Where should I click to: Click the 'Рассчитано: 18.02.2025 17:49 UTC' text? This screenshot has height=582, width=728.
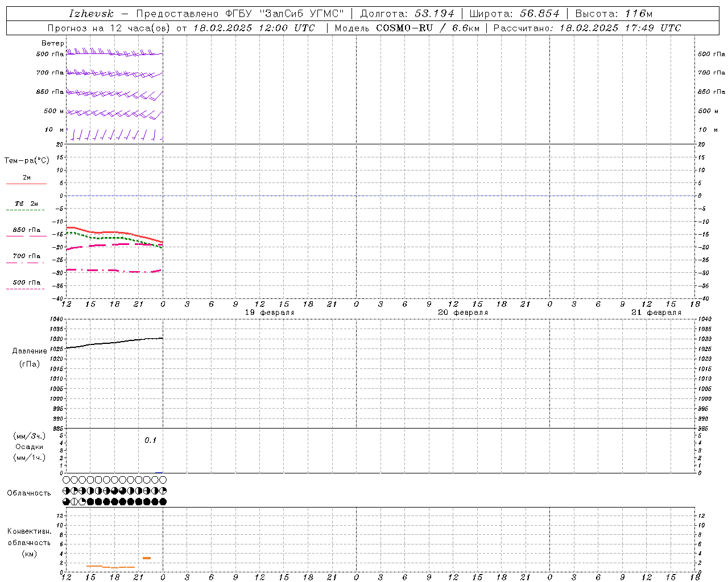587,28
